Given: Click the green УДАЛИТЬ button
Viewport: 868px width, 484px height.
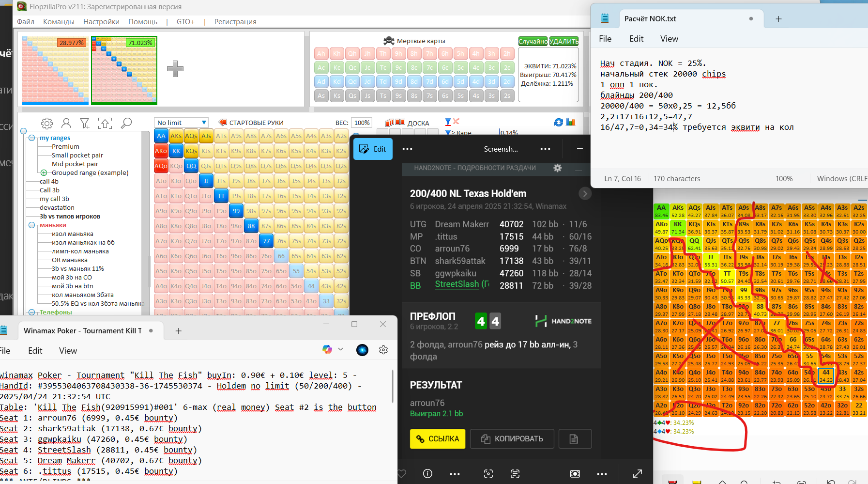Looking at the screenshot, I should point(564,41).
